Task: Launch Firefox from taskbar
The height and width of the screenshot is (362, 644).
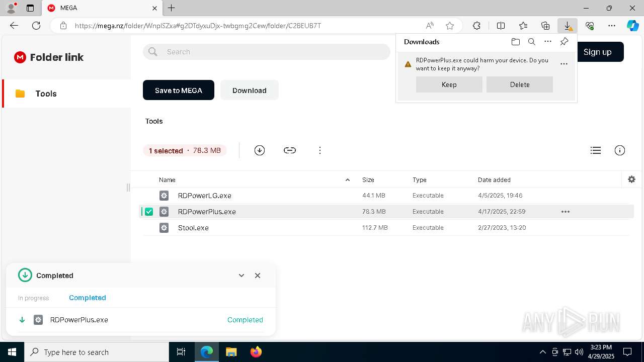Action: point(256,352)
